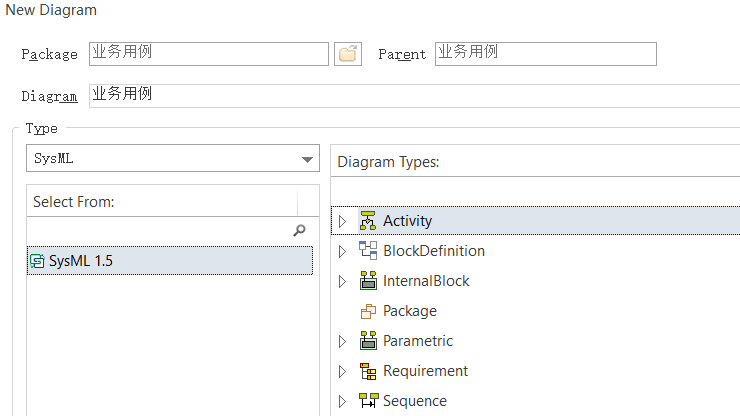
Task: Click the BlockDefinition diagram icon
Action: (368, 251)
